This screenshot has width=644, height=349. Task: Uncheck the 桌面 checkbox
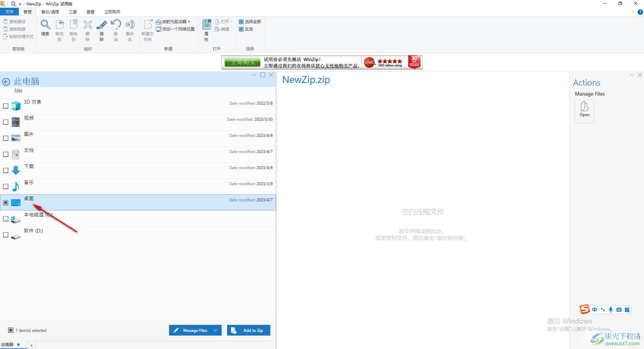click(x=6, y=203)
